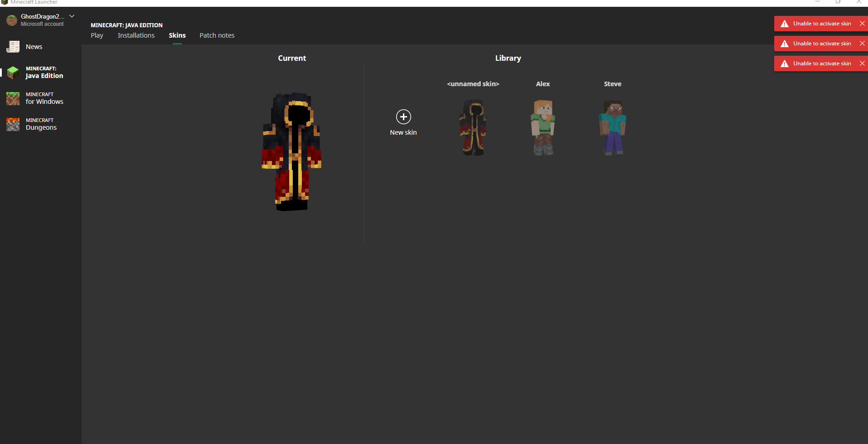Click the 'Microsoft account' label

coord(42,24)
